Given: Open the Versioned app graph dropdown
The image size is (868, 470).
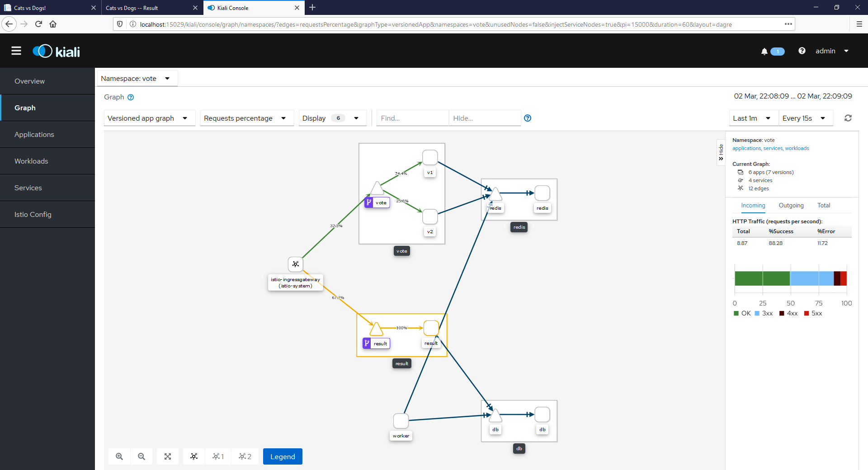Looking at the screenshot, I should coord(147,118).
